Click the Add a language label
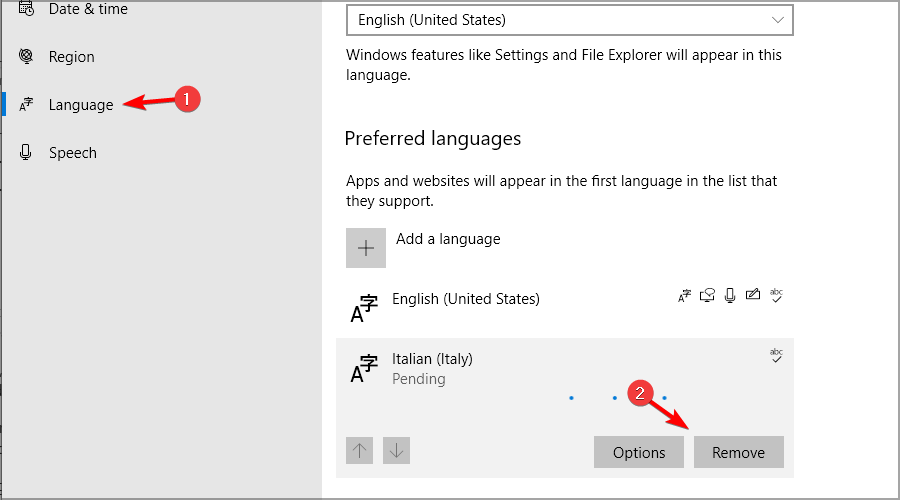900x500 pixels. 448,239
